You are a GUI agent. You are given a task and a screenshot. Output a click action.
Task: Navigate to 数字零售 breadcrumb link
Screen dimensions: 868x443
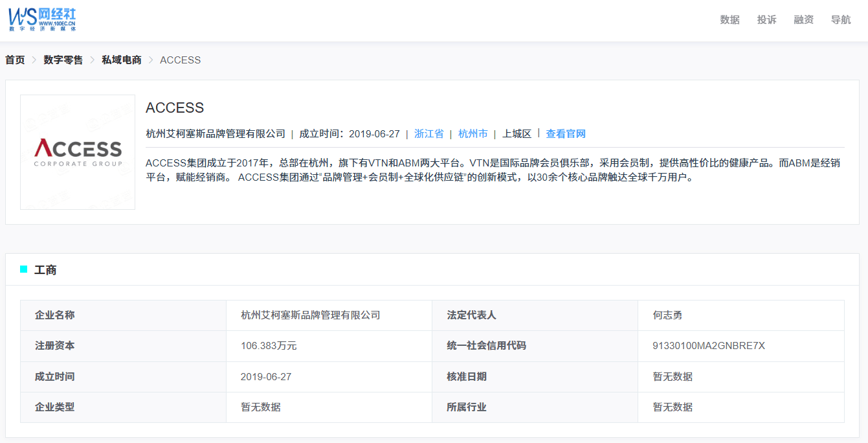coord(63,60)
